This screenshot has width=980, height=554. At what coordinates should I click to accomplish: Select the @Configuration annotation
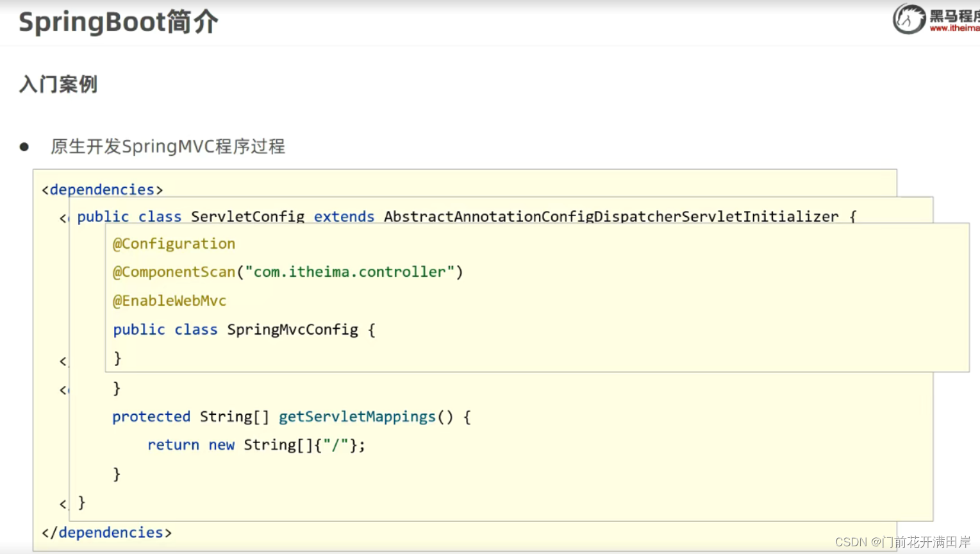point(174,244)
